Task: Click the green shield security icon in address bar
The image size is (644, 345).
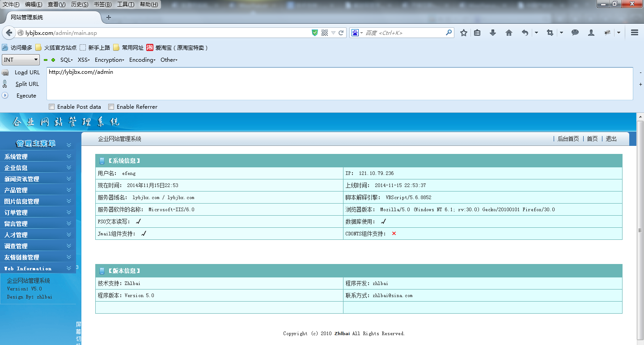Action: (x=315, y=33)
